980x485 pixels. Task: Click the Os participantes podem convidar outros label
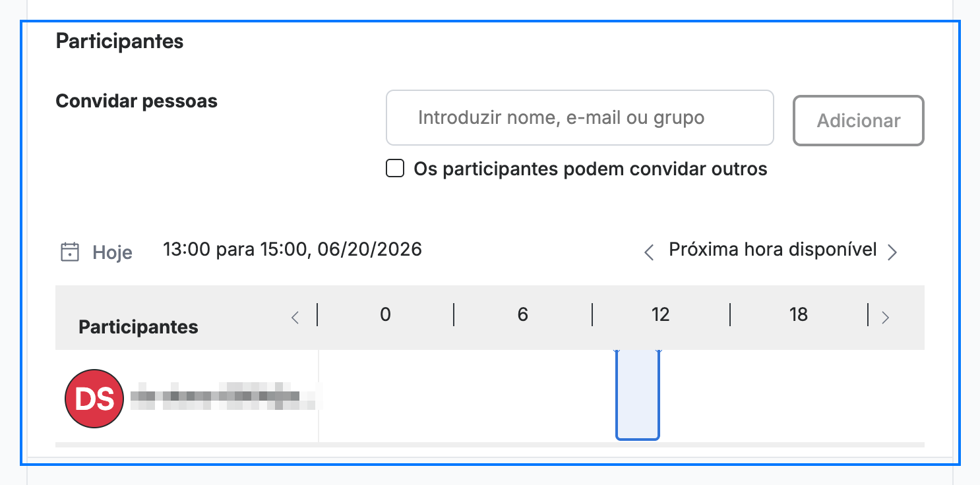[590, 169]
